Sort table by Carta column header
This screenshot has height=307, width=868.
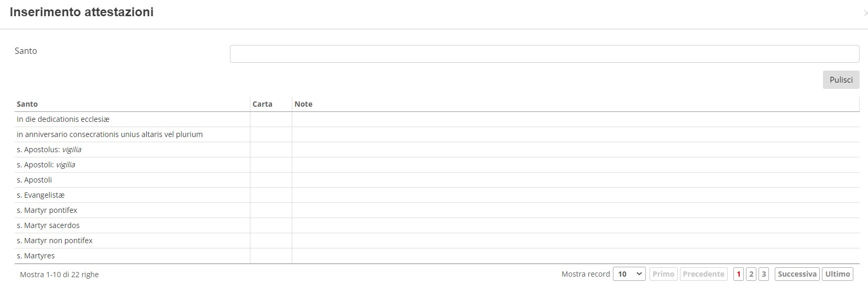(262, 104)
